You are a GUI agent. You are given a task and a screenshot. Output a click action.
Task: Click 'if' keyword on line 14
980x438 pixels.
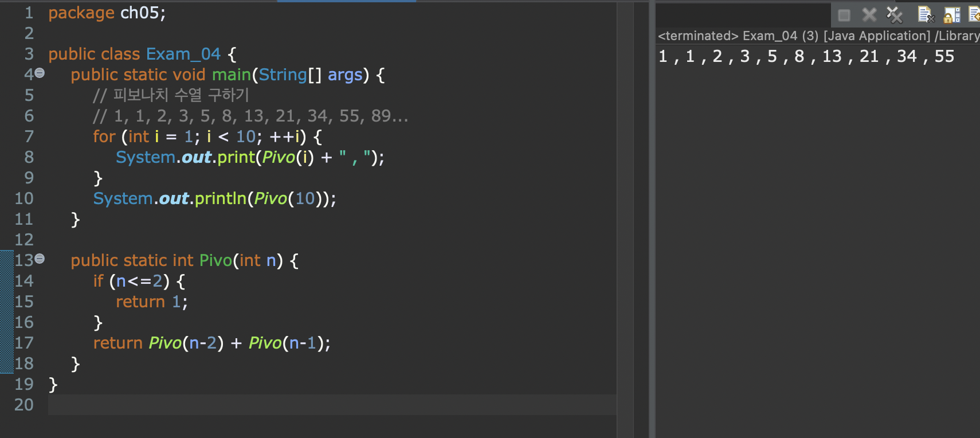[99, 281]
